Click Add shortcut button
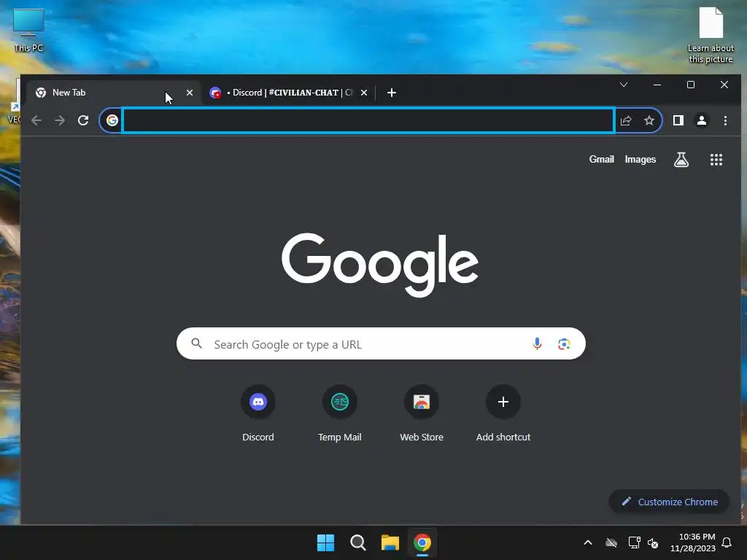 click(503, 413)
